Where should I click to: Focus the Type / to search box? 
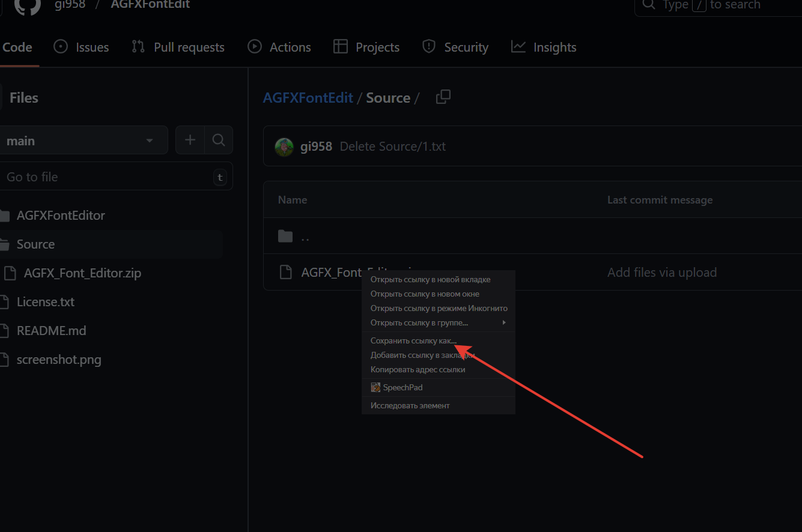[x=718, y=6]
